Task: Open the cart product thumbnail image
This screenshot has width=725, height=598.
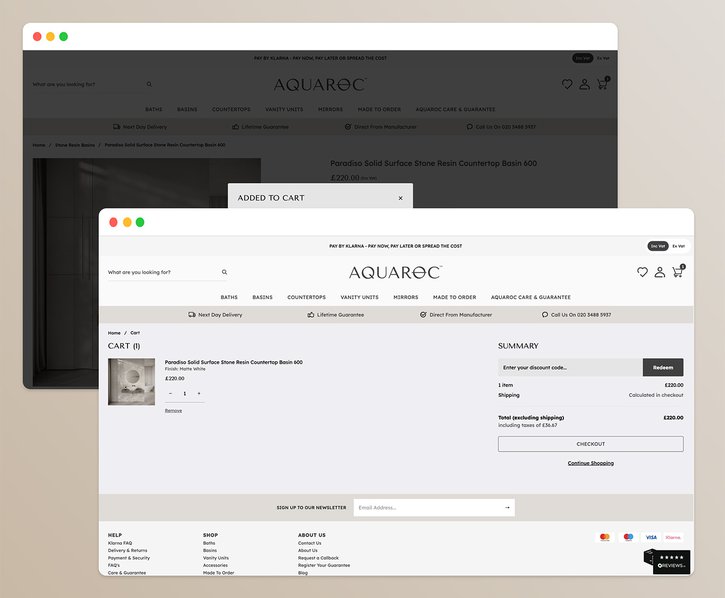Action: (131, 382)
